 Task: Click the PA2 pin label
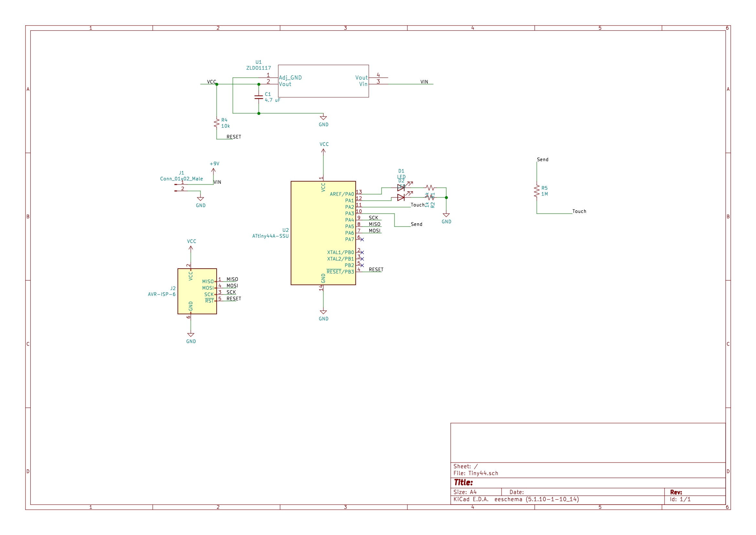349,207
